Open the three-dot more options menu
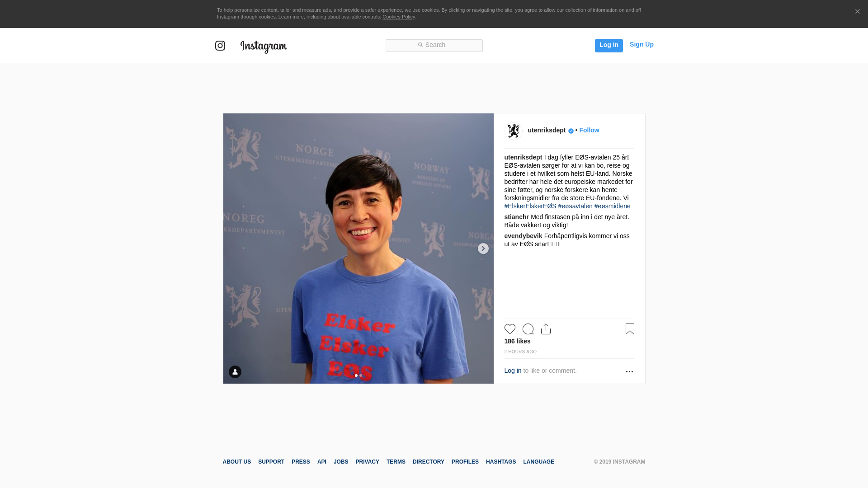Screen dimensions: 868x488 coord(629,371)
